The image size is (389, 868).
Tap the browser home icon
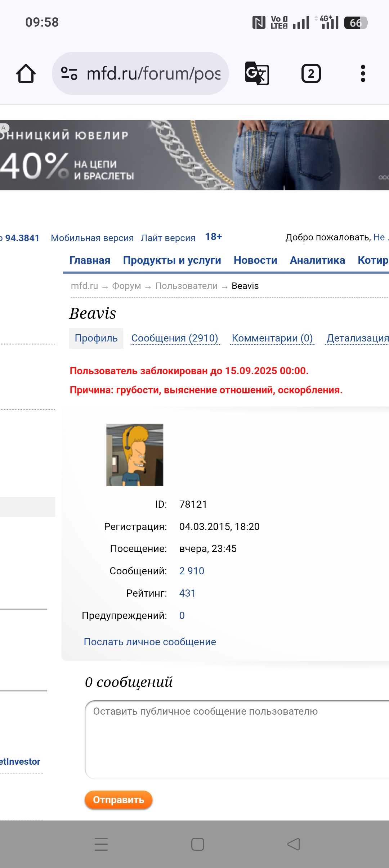(x=26, y=73)
